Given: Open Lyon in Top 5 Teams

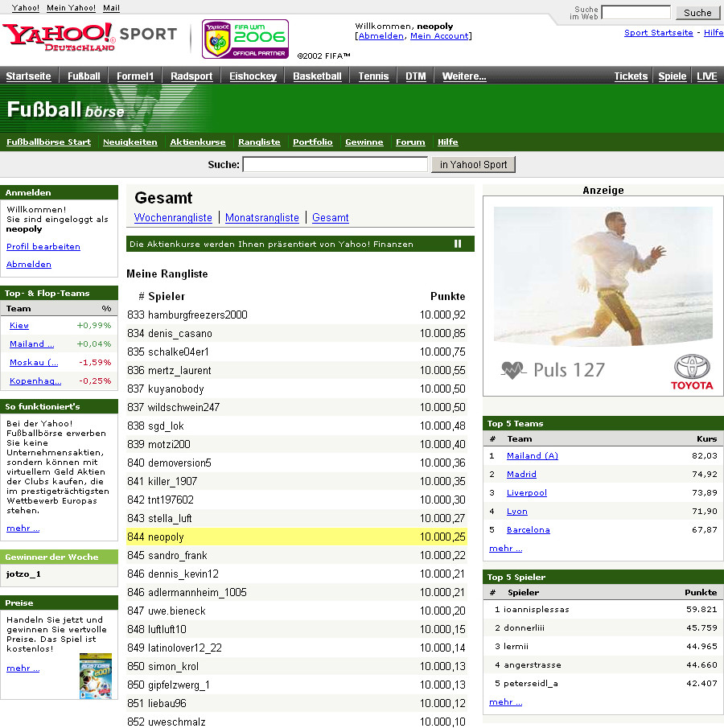Looking at the screenshot, I should point(517,512).
